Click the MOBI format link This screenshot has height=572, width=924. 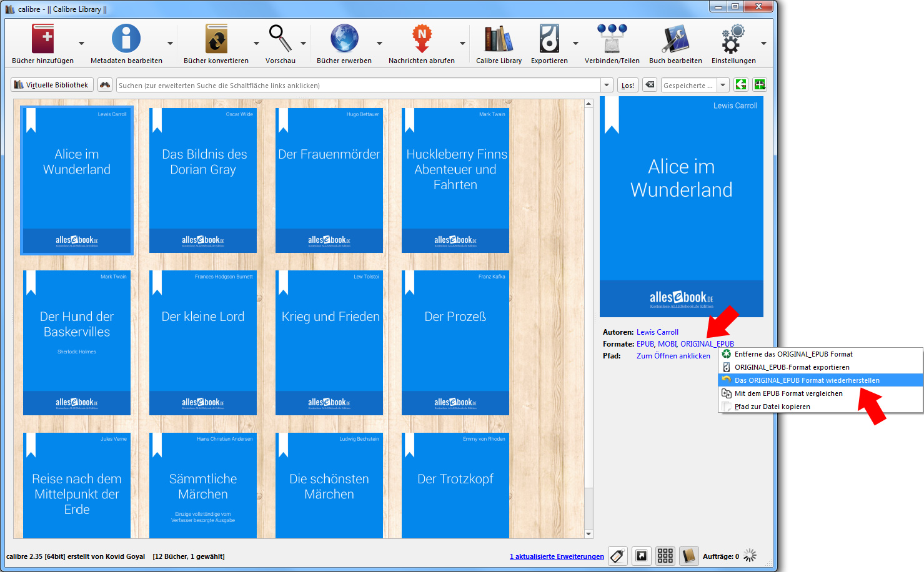click(x=667, y=344)
